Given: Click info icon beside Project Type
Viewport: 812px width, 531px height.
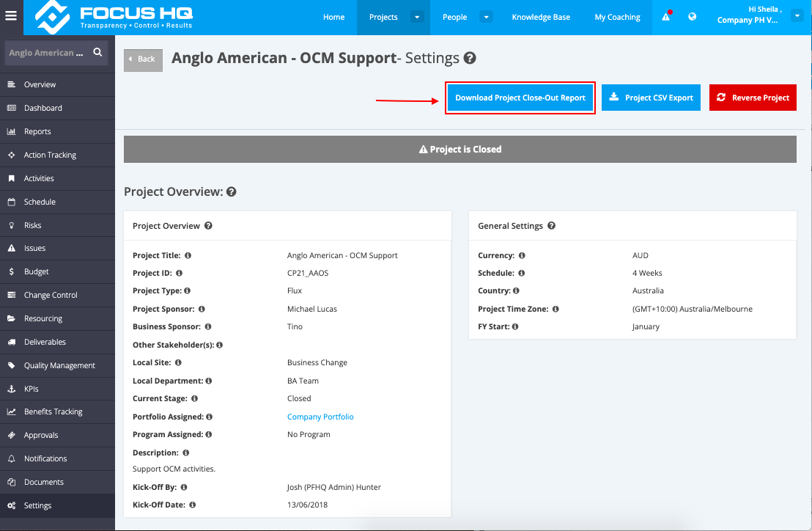Looking at the screenshot, I should click(188, 290).
